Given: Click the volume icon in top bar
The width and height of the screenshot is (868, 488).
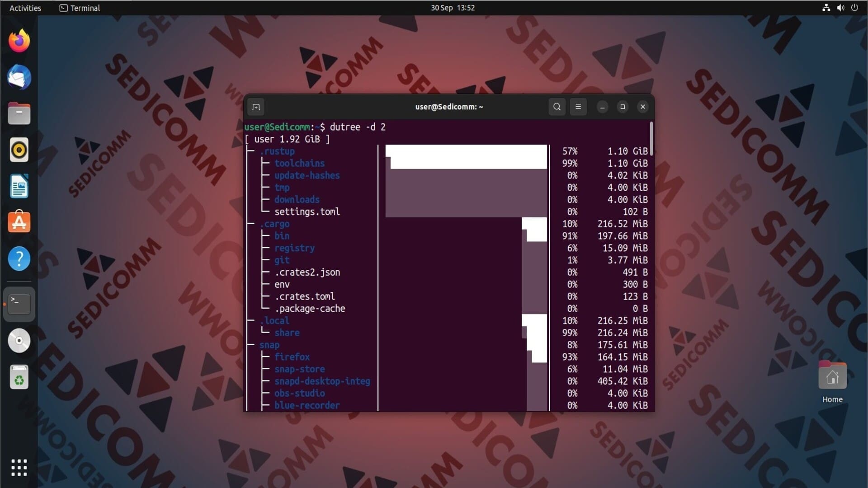Looking at the screenshot, I should click(840, 8).
